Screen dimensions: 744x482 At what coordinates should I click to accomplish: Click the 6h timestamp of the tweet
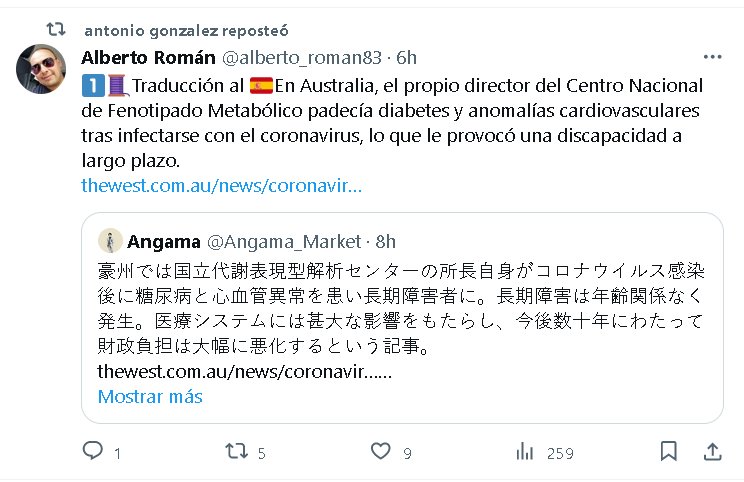(406, 57)
